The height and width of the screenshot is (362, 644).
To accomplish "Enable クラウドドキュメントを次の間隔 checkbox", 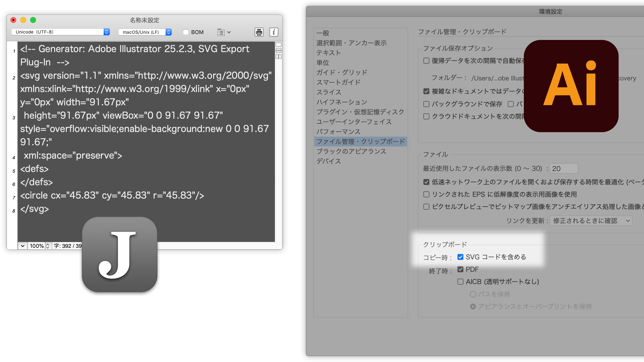I will click(426, 116).
